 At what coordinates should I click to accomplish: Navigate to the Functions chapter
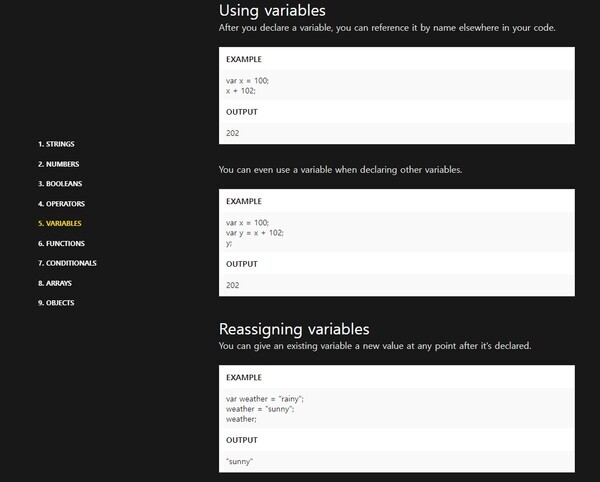[x=61, y=243]
